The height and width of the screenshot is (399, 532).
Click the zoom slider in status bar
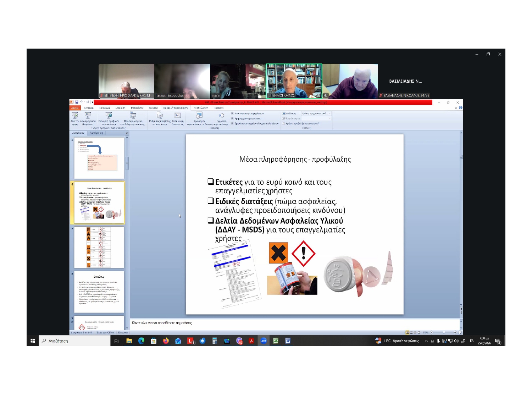coord(443,333)
